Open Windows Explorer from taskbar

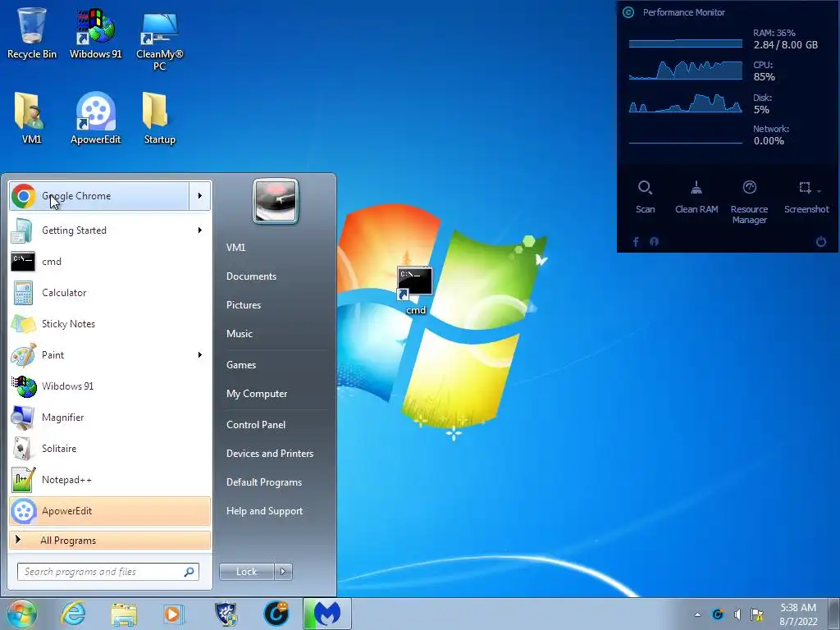pos(124,614)
